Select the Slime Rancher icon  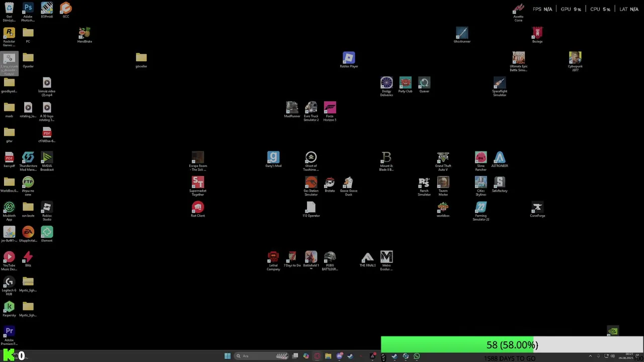[x=481, y=161]
